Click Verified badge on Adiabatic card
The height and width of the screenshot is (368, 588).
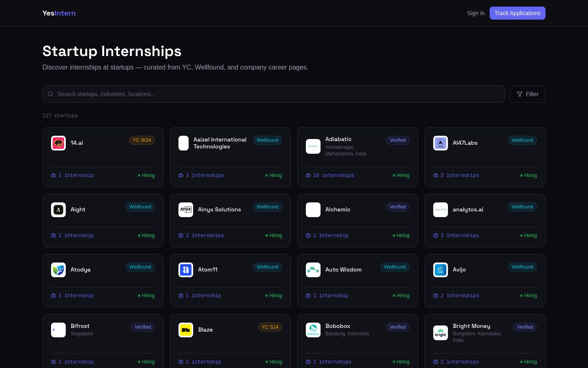398,140
